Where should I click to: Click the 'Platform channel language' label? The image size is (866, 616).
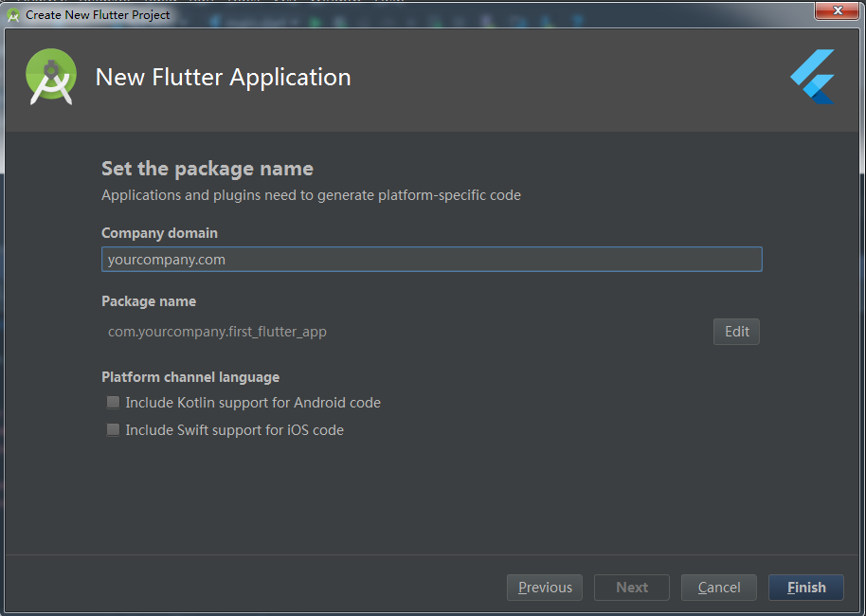pyautogui.click(x=190, y=377)
